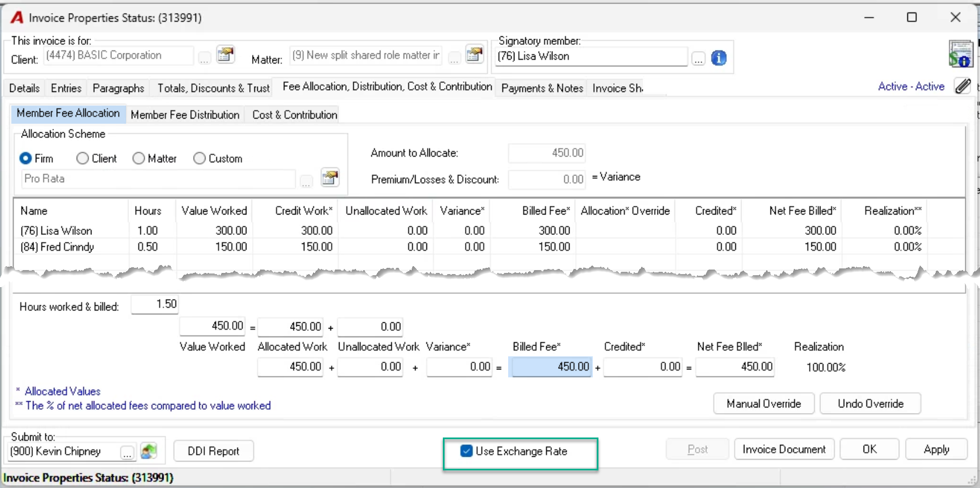Click the Billed Fee total field showing 450.00
This screenshot has width=980, height=488.
pos(551,367)
